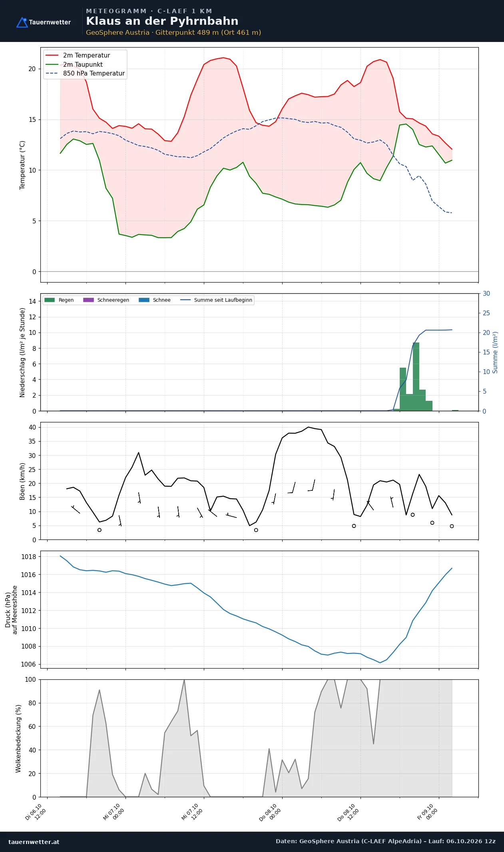Click the 1018 tick on the pressure axis
Image resolution: width=504 pixels, height=852 pixels.
coord(28,557)
